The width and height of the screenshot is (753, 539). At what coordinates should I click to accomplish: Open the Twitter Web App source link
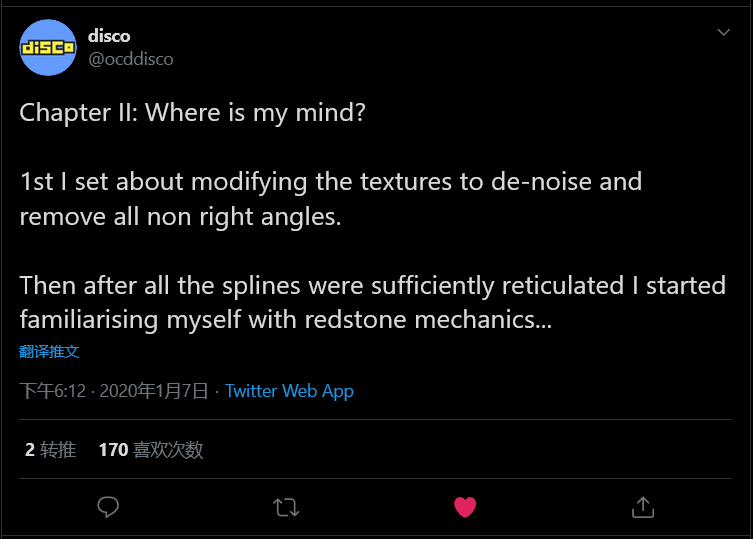289,391
